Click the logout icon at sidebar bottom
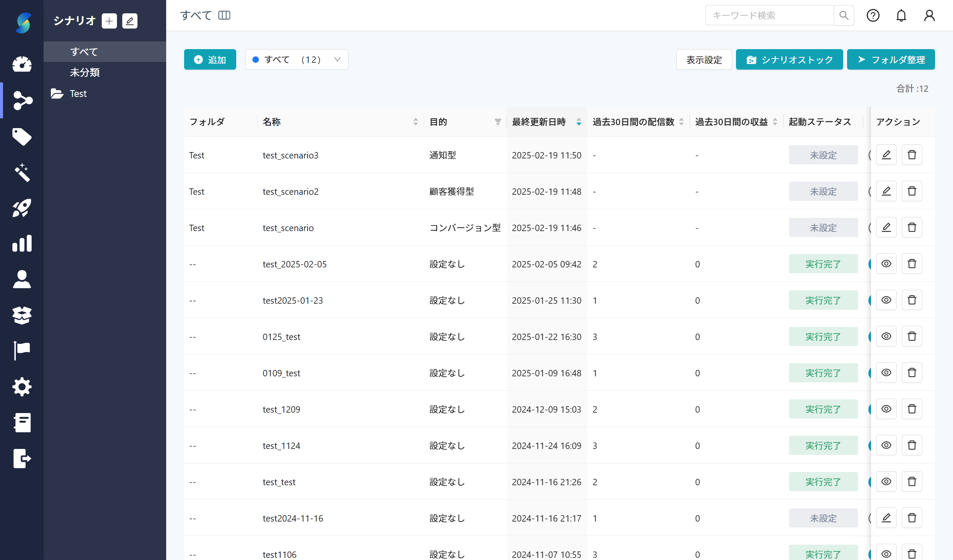This screenshot has height=560, width=953. pos(22,458)
